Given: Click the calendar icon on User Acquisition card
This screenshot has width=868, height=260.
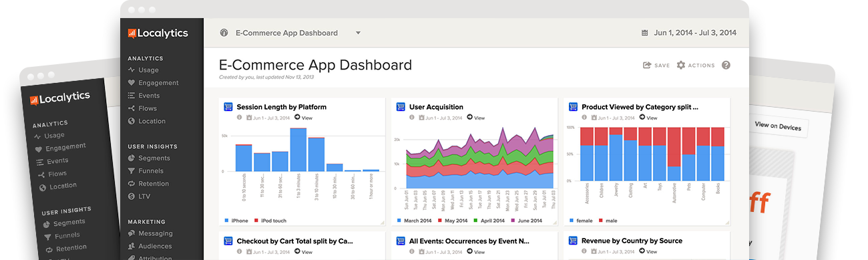Looking at the screenshot, I should pos(422,118).
